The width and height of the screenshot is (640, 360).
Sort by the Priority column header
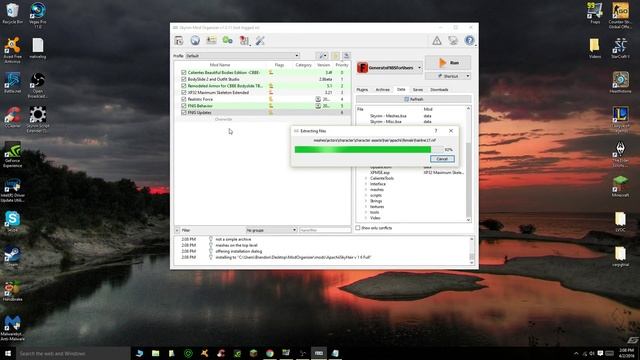[342, 65]
